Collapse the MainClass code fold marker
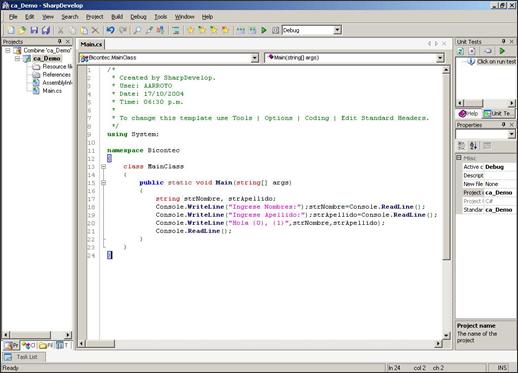The image size is (518, 373). point(104,166)
